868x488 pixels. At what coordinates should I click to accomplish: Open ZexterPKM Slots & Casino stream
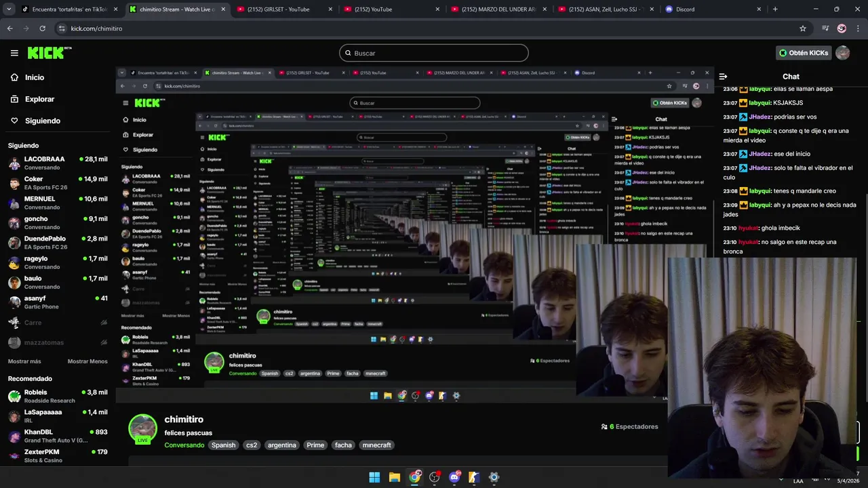click(x=58, y=455)
